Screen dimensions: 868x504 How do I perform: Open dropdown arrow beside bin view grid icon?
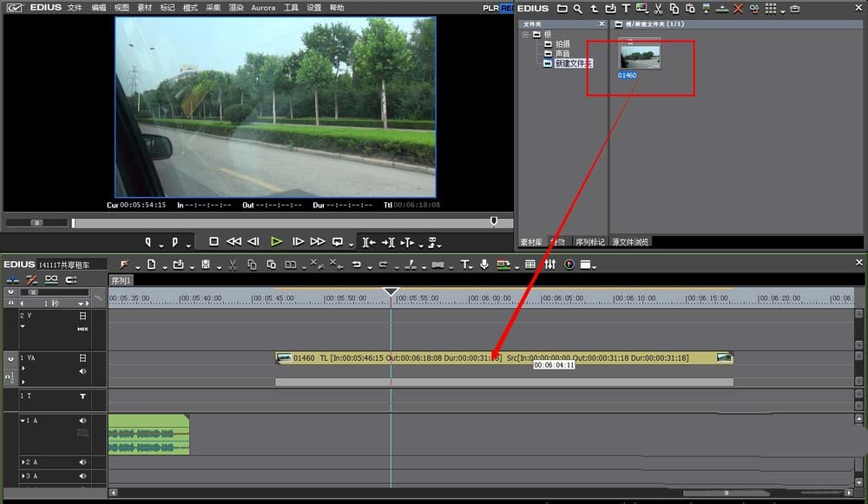783,11
